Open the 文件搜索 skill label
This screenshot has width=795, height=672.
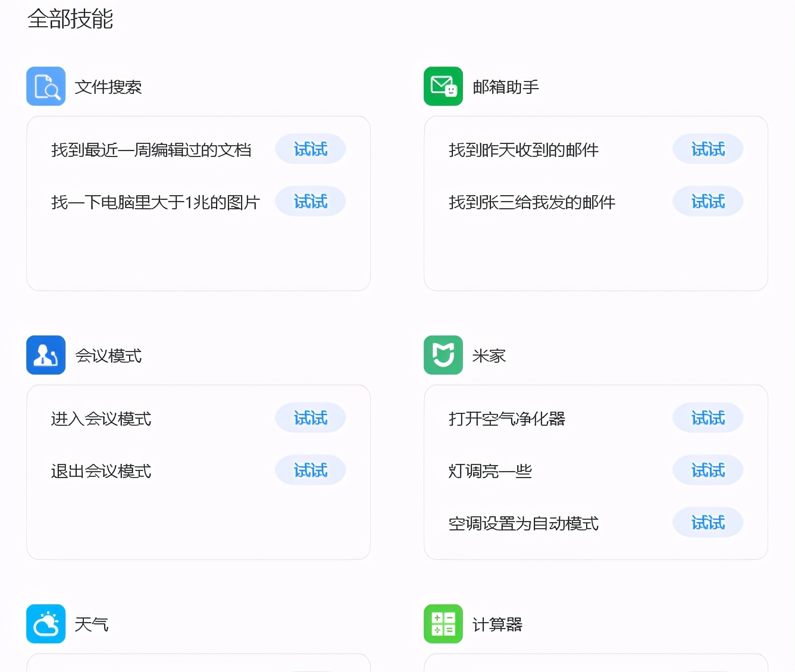pyautogui.click(x=108, y=86)
